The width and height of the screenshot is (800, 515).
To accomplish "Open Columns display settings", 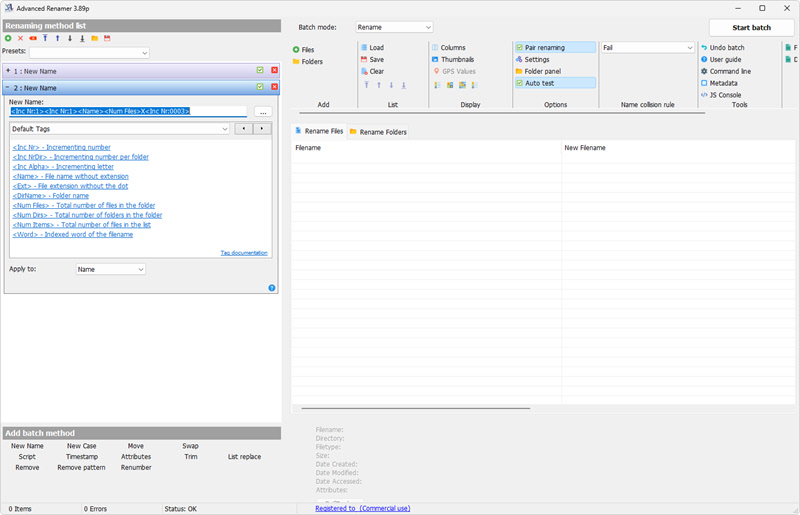I will point(448,47).
